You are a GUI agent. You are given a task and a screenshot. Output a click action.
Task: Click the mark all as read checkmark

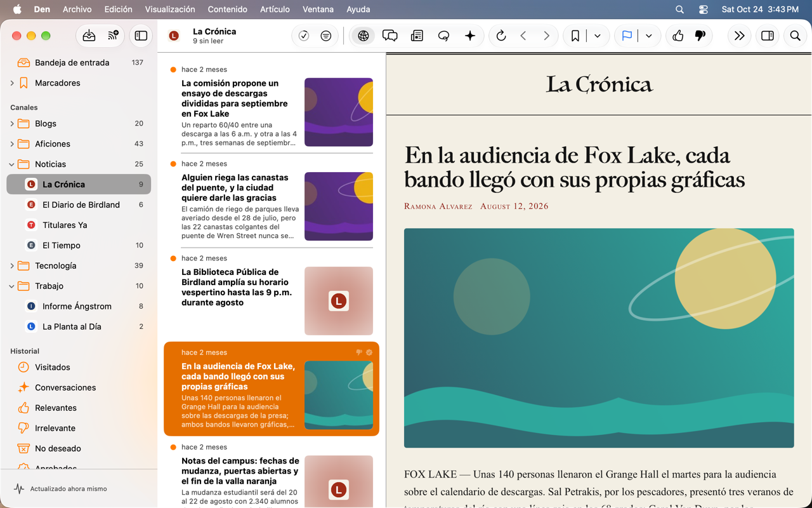pyautogui.click(x=304, y=36)
